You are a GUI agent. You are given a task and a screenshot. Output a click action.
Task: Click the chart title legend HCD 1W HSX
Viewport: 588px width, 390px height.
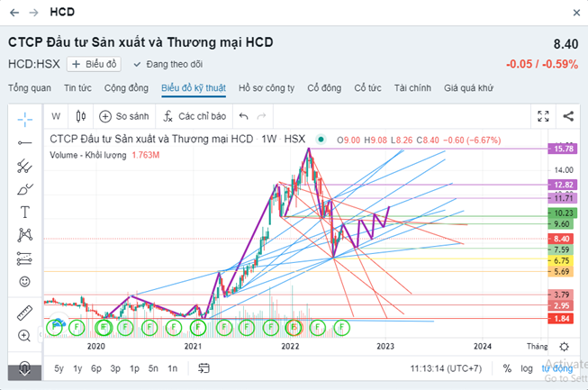pyautogui.click(x=177, y=139)
